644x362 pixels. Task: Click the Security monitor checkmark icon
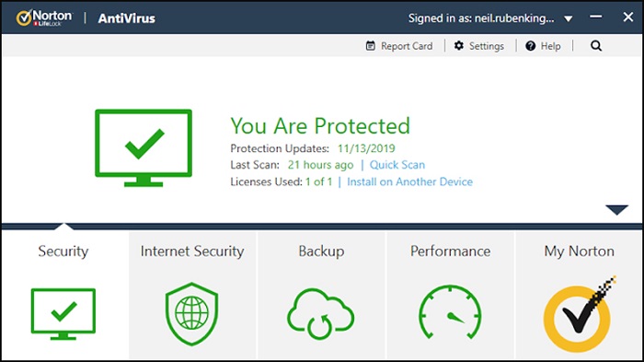point(63,314)
